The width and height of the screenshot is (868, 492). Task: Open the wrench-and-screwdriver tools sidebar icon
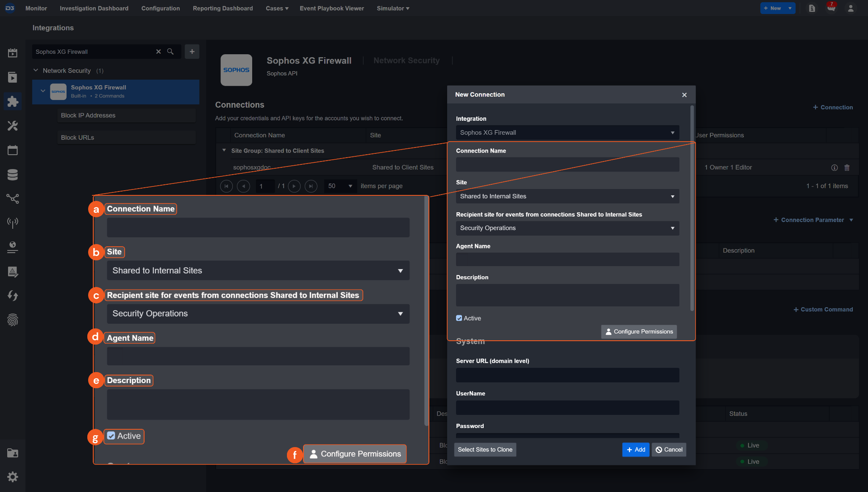(13, 126)
